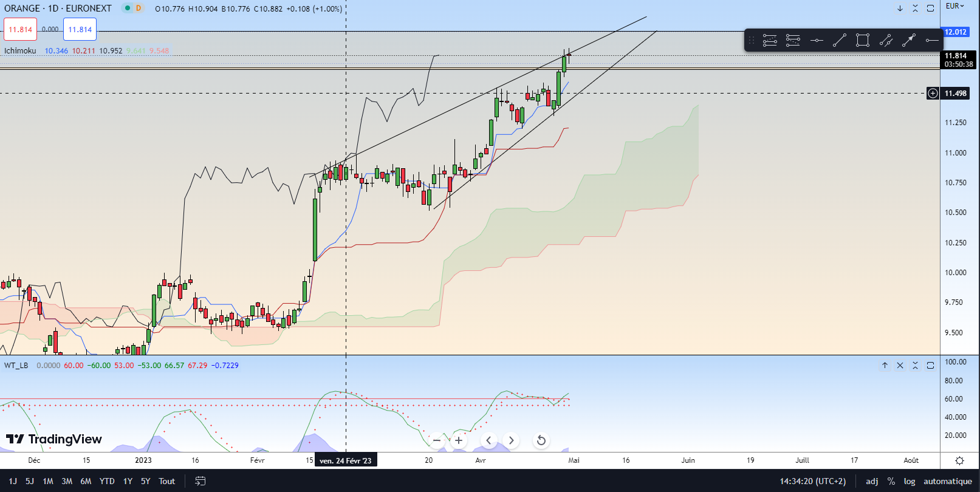Zoom out the chart with minus button
The width and height of the screenshot is (980, 492).
coord(437,440)
